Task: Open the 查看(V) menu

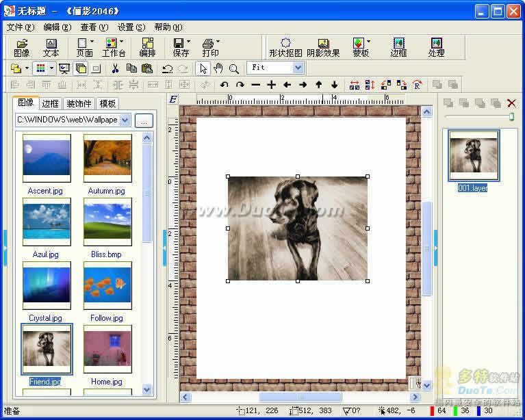Action: (x=94, y=27)
